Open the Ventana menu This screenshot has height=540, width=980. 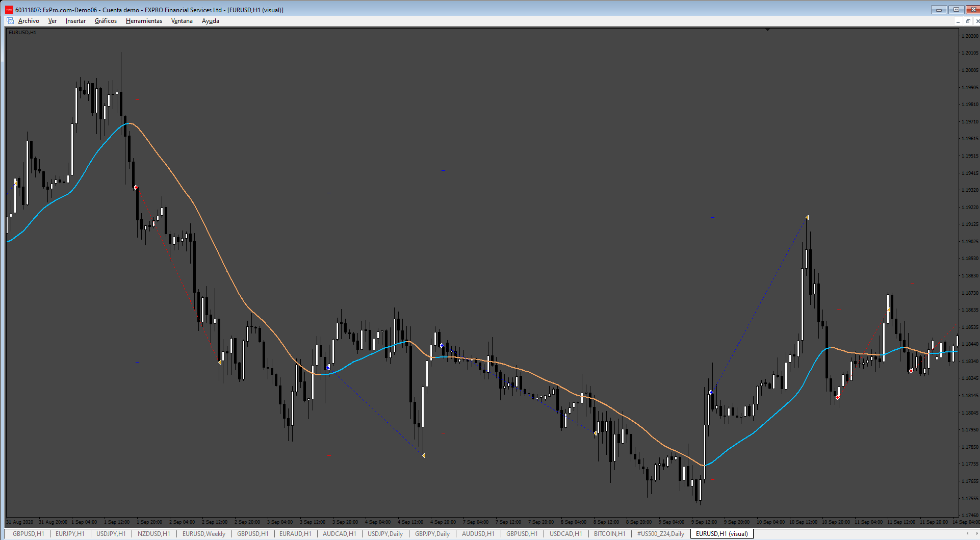click(x=182, y=21)
